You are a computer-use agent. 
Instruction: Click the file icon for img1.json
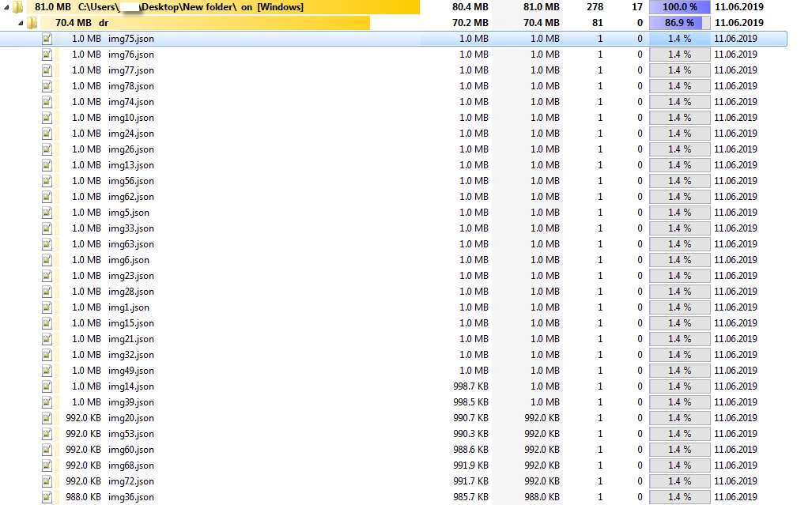coord(47,307)
